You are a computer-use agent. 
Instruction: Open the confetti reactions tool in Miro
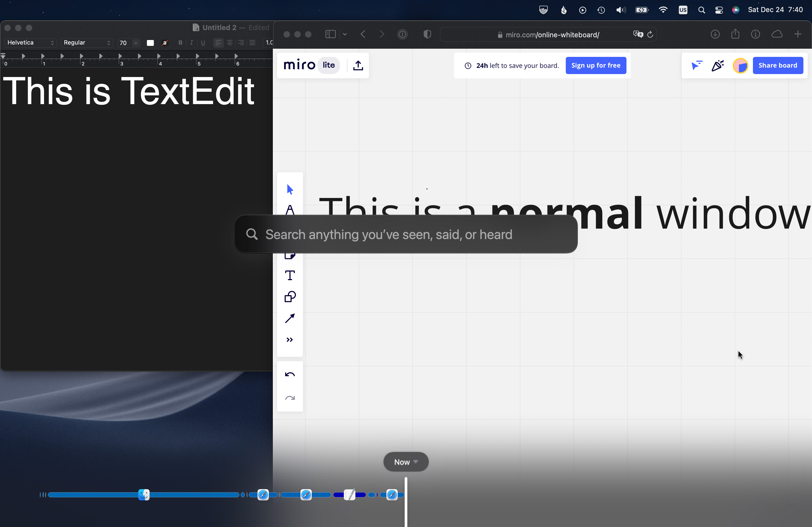(x=718, y=65)
